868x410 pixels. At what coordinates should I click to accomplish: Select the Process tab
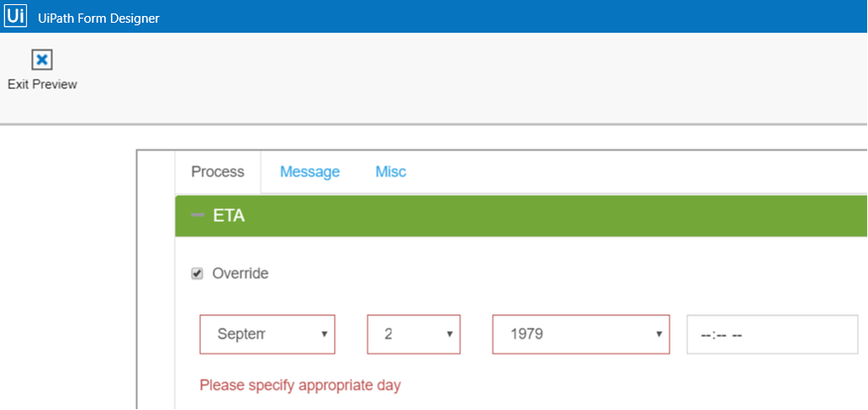pyautogui.click(x=218, y=172)
